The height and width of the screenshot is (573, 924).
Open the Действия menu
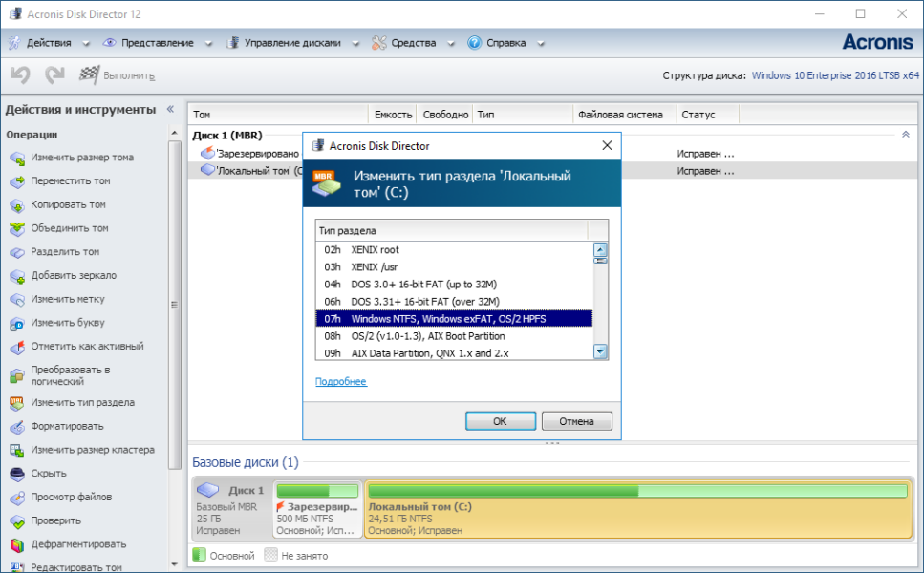tap(49, 42)
